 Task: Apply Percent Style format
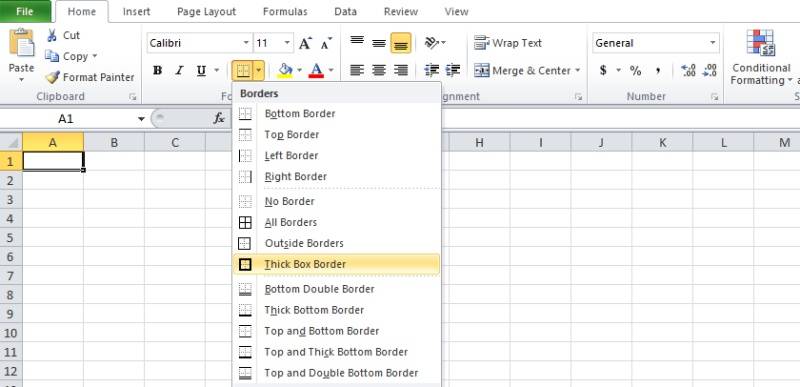[635, 70]
